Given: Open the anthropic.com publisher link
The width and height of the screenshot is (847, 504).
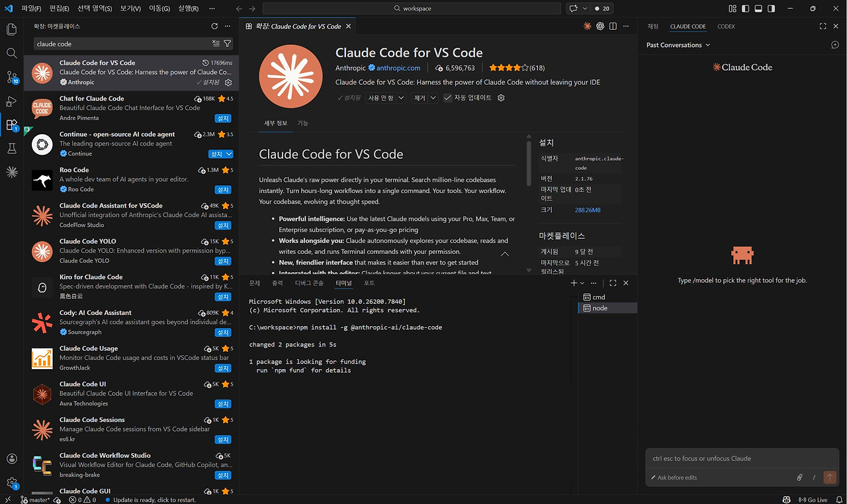Looking at the screenshot, I should click(398, 68).
